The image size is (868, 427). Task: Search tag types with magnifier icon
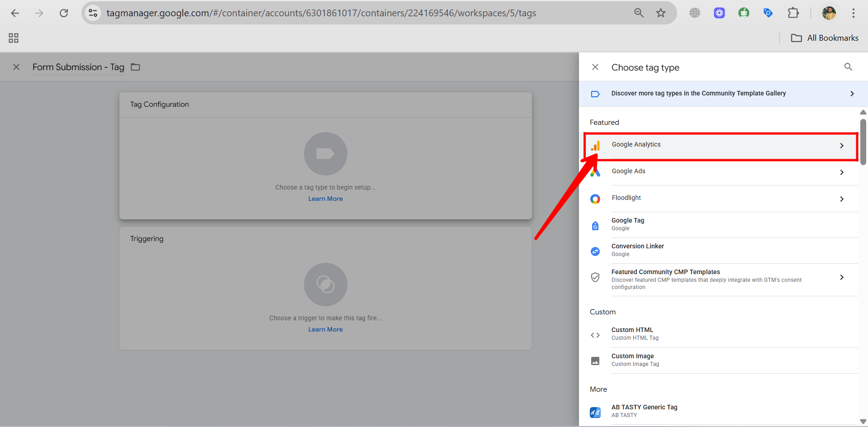(x=848, y=67)
